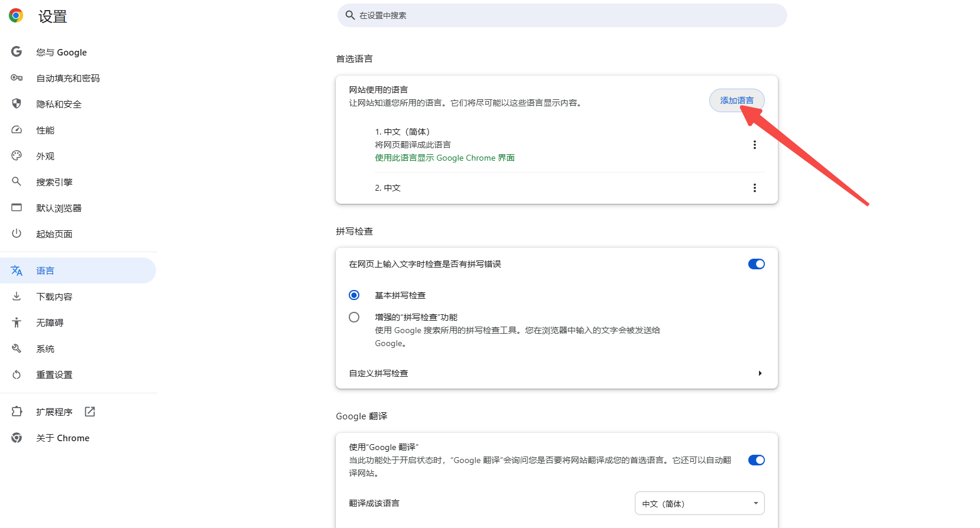Go to 下载内容 section
Screen dimensions: 980x528
(x=54, y=296)
